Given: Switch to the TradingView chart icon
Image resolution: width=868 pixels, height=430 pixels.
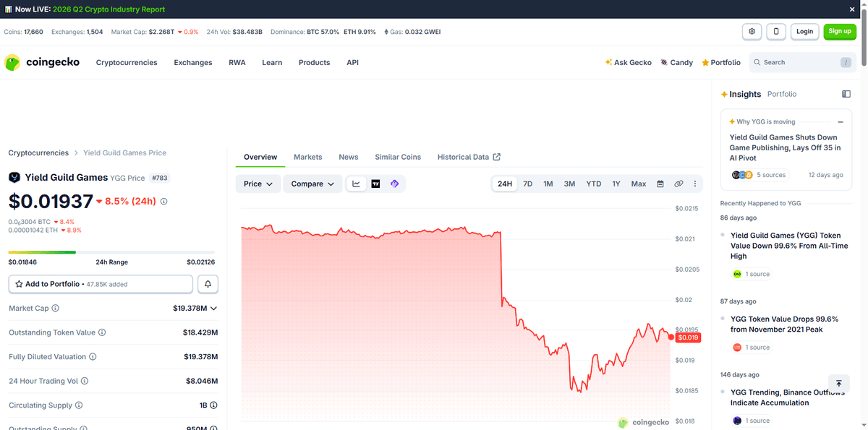Looking at the screenshot, I should [375, 184].
